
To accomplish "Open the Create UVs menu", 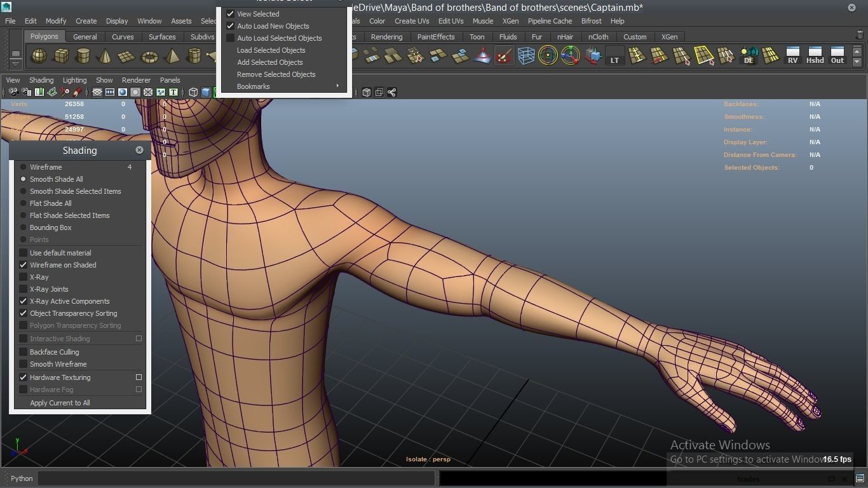I will (412, 21).
